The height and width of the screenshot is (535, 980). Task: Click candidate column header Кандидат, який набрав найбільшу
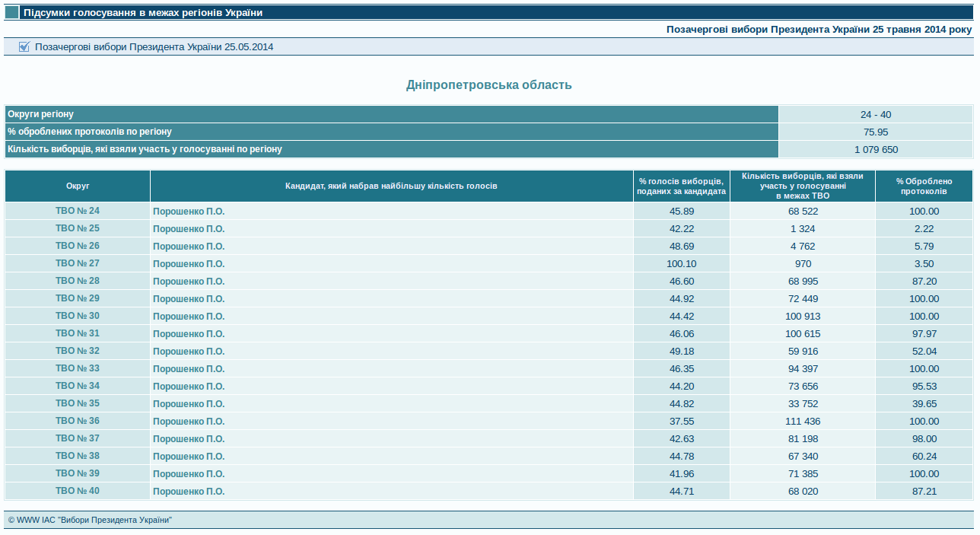[x=391, y=186]
